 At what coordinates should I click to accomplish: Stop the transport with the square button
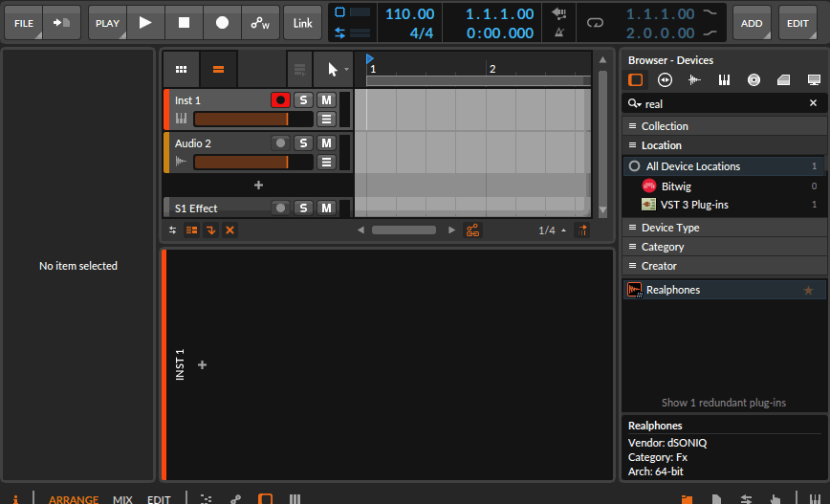click(184, 23)
